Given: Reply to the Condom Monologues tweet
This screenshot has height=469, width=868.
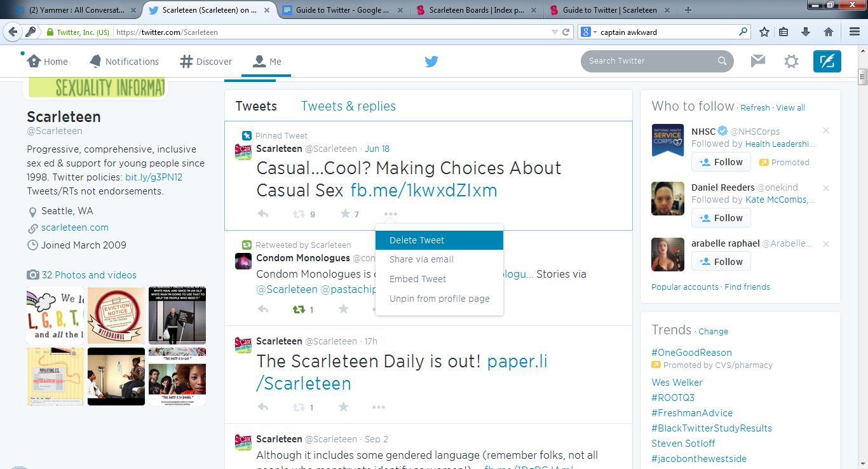Looking at the screenshot, I should point(262,309).
